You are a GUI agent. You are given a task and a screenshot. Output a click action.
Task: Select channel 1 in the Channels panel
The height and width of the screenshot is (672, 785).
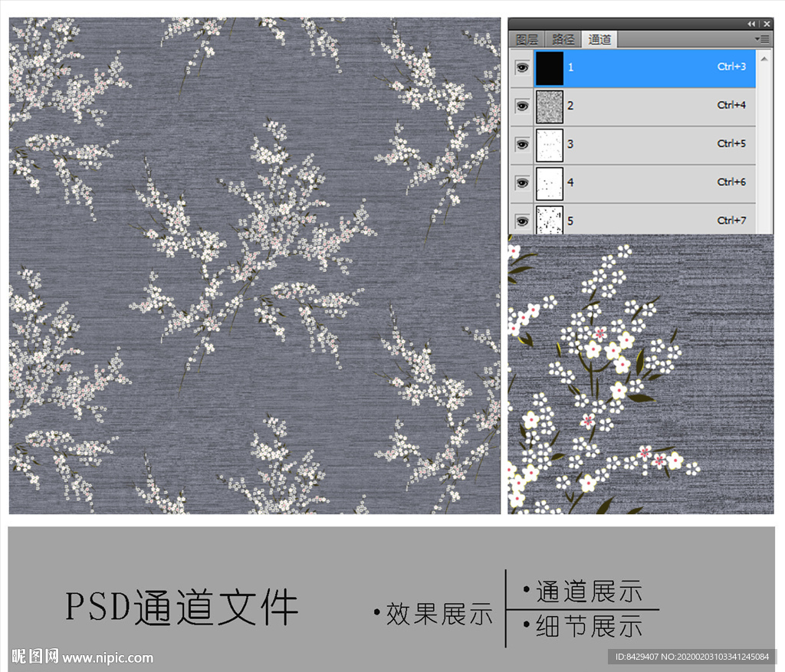point(659,67)
